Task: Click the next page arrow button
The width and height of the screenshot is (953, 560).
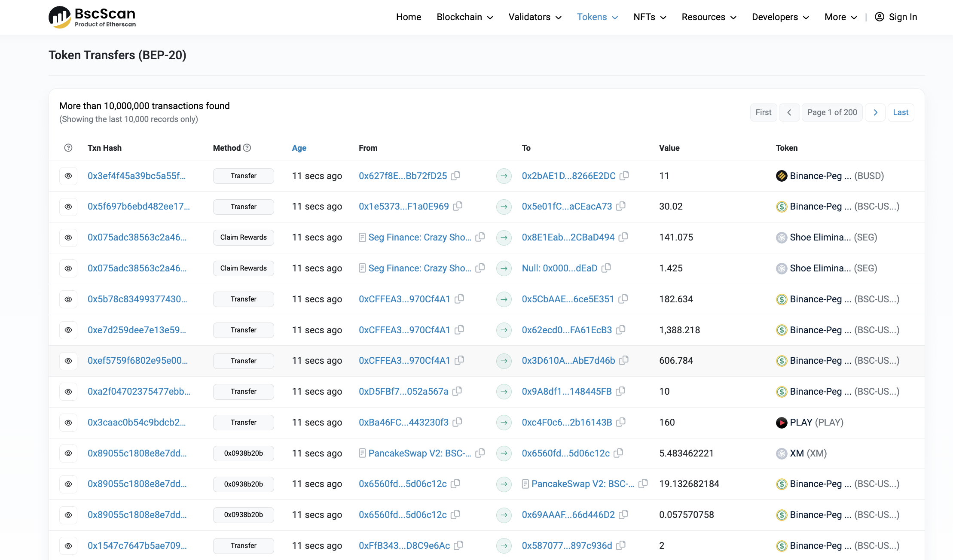Action: pos(875,113)
